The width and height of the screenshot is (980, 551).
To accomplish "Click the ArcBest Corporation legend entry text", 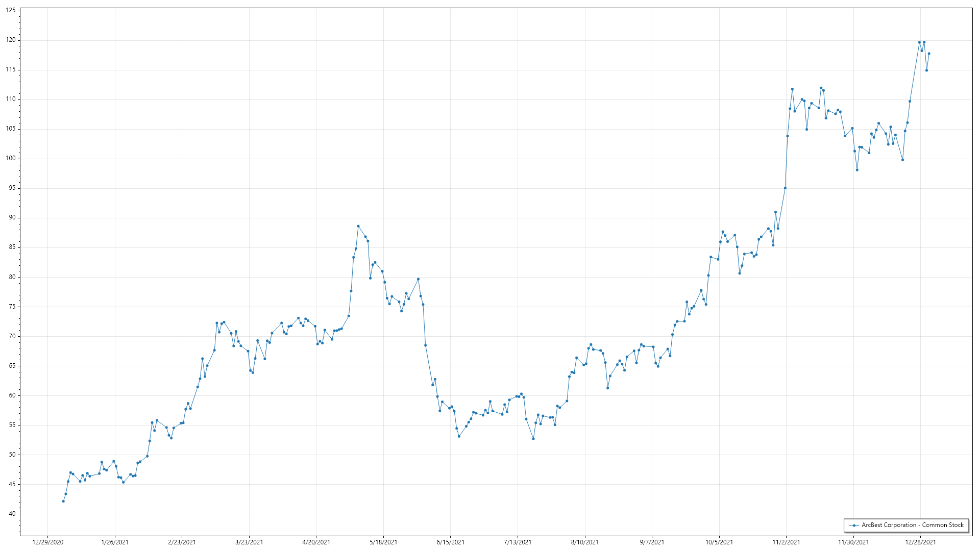I will 913,525.
